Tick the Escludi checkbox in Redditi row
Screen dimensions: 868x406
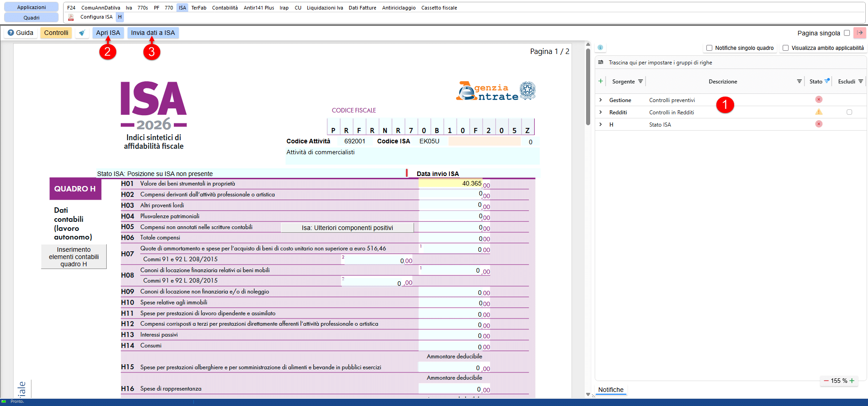point(849,112)
